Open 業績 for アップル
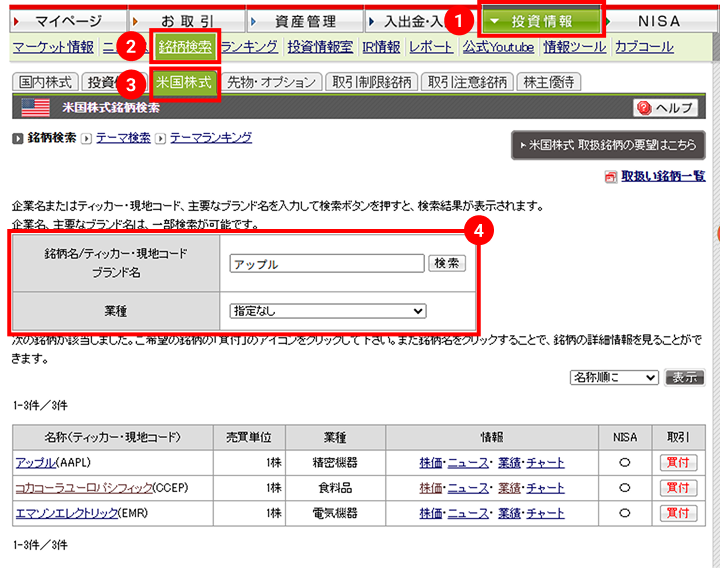Viewport: 720px width, 568px height. tap(509, 463)
